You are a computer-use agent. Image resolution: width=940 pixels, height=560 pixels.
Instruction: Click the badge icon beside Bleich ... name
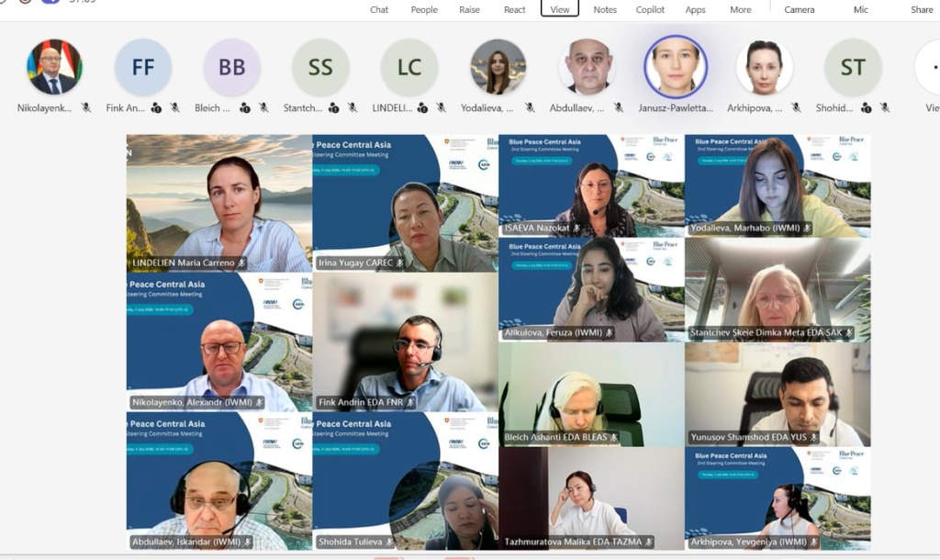tap(245, 108)
